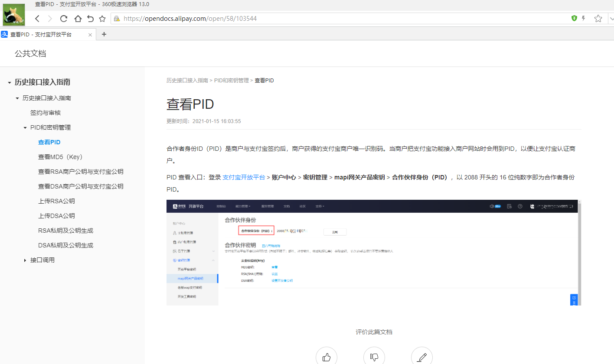Click PID和密钥管理 in the breadcrumb
Screen dimensions: 614x364
231,81
